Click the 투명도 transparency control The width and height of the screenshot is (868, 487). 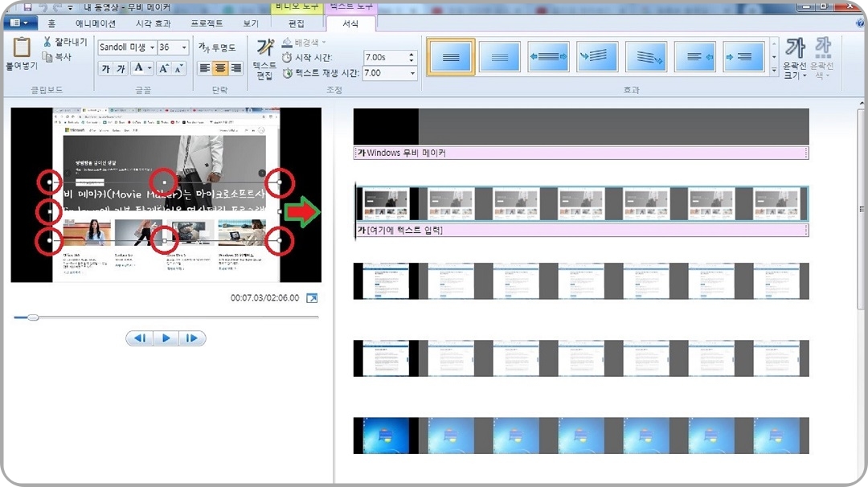(x=217, y=47)
